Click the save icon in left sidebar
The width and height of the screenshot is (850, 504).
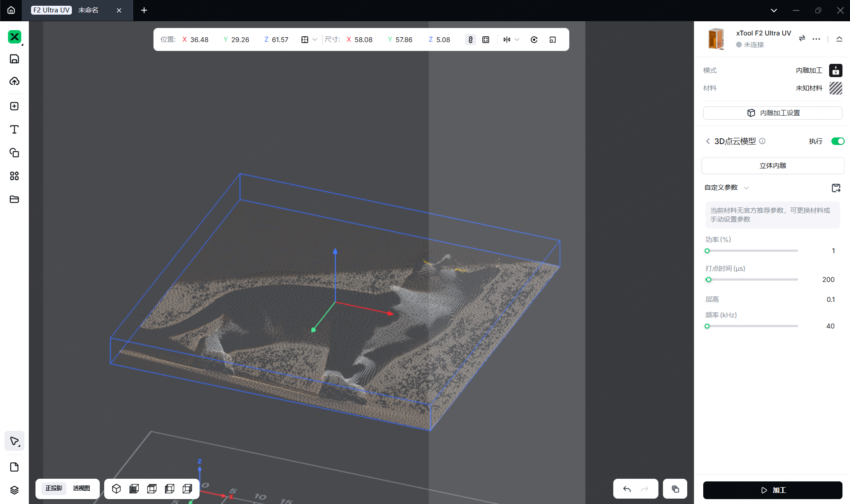(x=14, y=59)
